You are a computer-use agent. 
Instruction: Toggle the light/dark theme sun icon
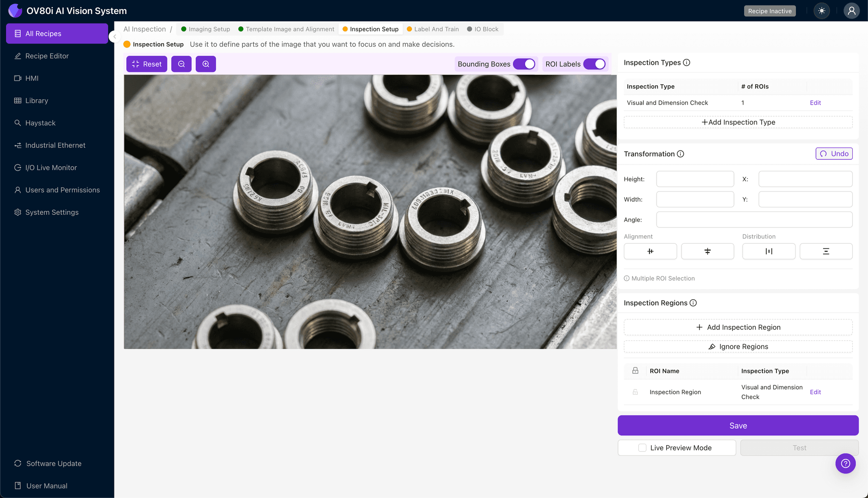pyautogui.click(x=822, y=11)
